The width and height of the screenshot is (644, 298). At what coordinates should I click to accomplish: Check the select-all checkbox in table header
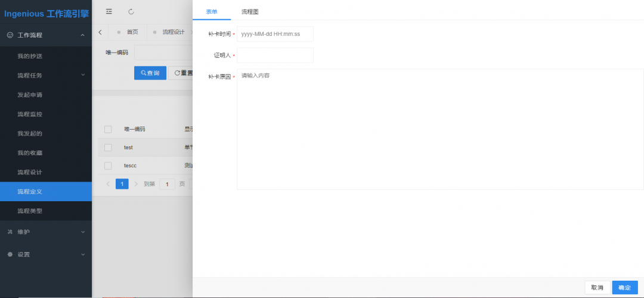[x=108, y=129]
